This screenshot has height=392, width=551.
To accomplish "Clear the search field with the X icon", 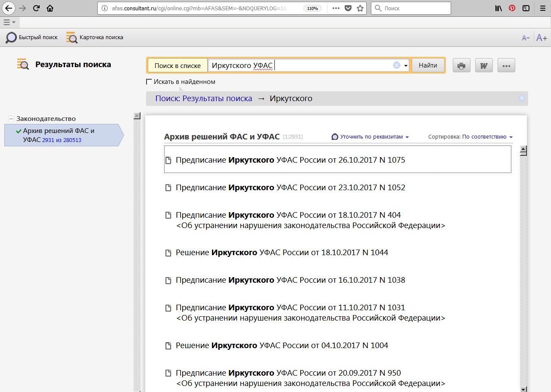I will 396,65.
